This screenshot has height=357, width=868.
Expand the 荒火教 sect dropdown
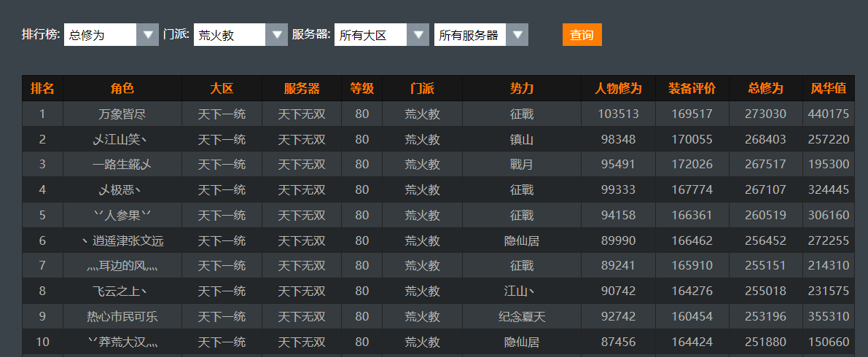pyautogui.click(x=240, y=35)
